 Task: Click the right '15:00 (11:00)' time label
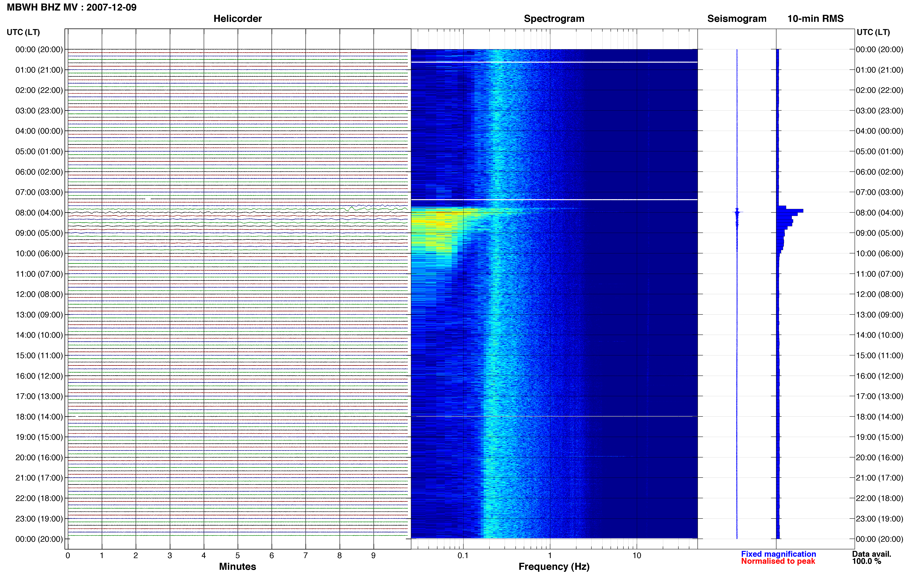[879, 355]
